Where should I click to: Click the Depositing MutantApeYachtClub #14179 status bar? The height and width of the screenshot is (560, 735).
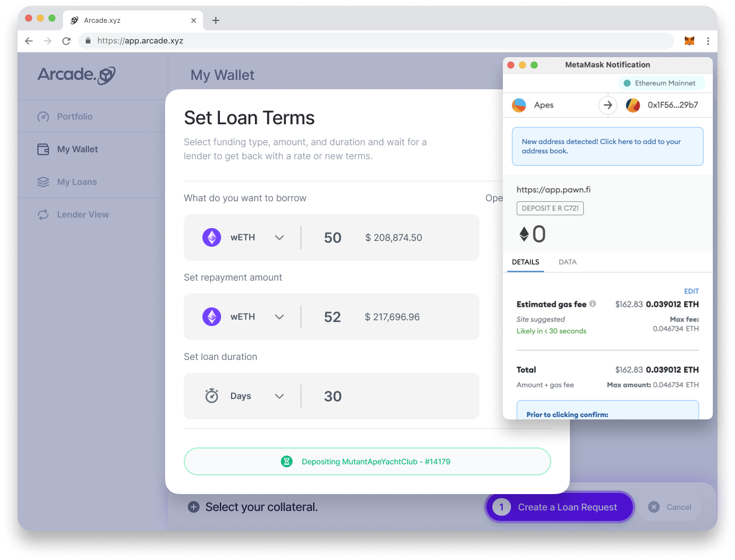coord(367,461)
